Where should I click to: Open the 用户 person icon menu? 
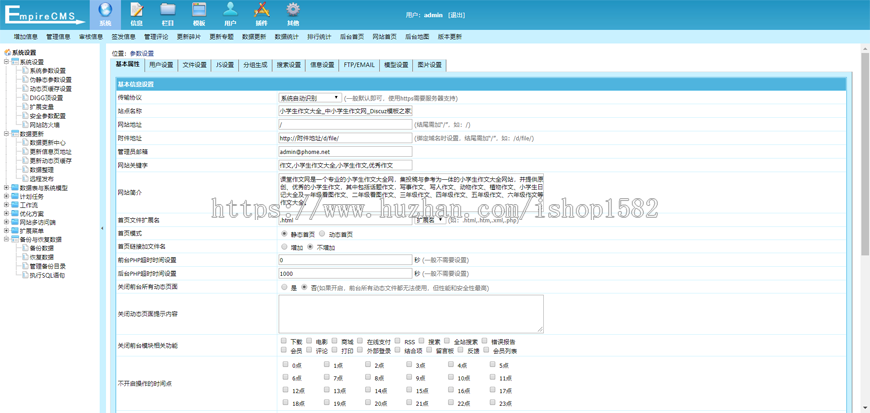pos(230,14)
